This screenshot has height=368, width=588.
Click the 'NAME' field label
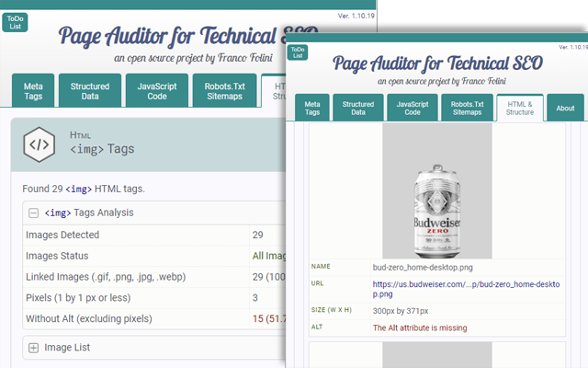[321, 266]
